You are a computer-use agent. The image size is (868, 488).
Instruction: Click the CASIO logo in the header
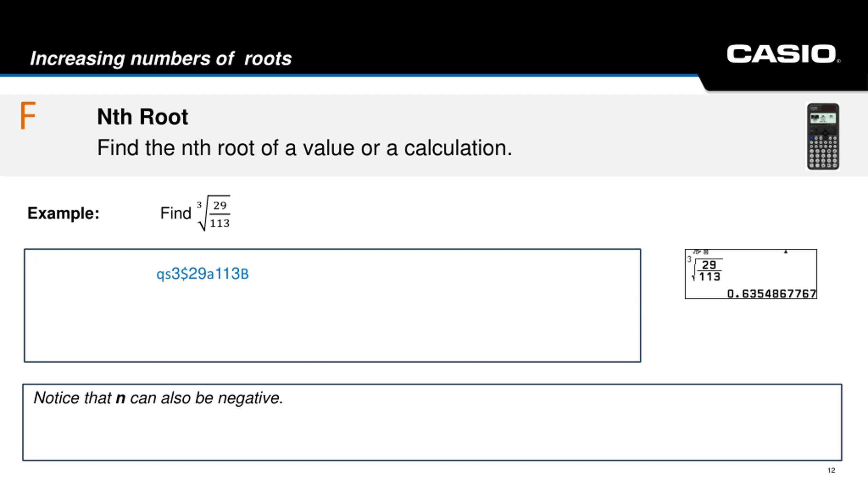[783, 54]
